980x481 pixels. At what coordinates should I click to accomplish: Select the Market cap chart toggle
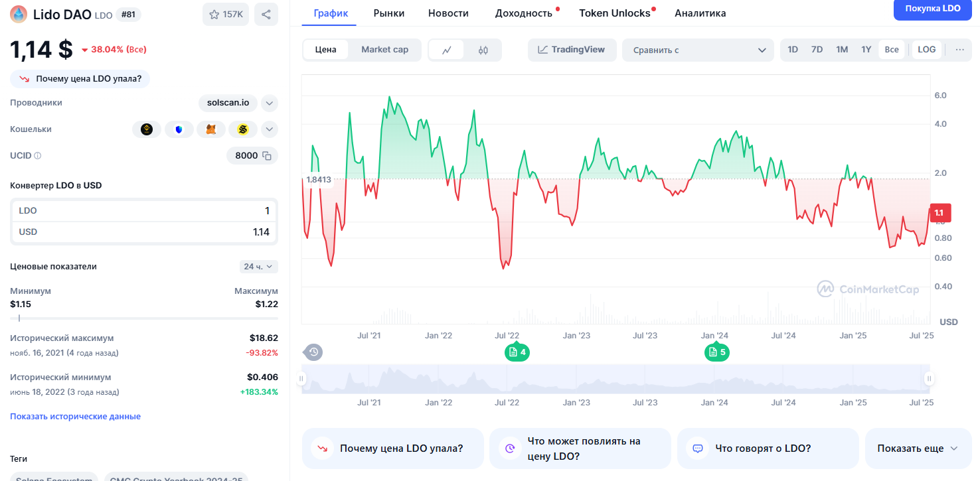click(x=384, y=50)
